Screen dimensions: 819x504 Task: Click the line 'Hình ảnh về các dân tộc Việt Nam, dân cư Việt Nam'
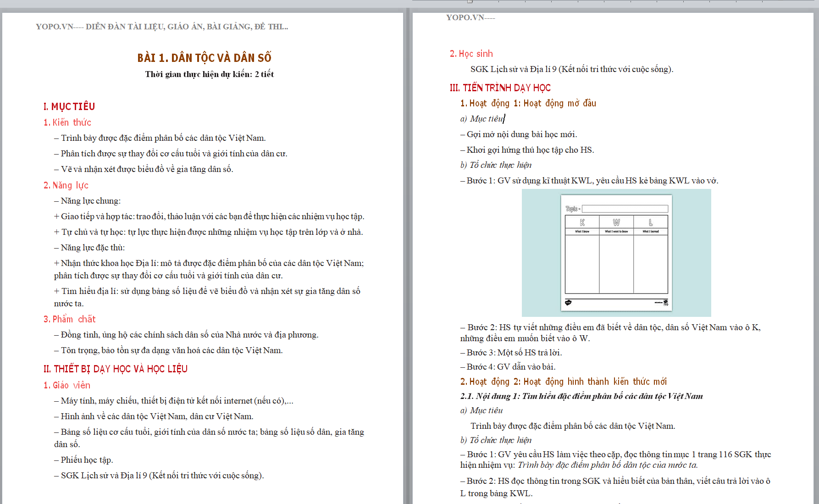click(x=154, y=416)
